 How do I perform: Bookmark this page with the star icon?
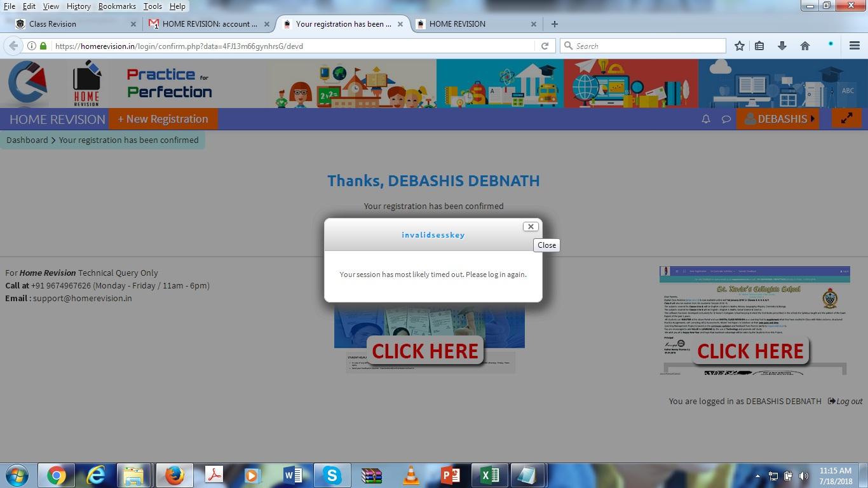point(740,46)
